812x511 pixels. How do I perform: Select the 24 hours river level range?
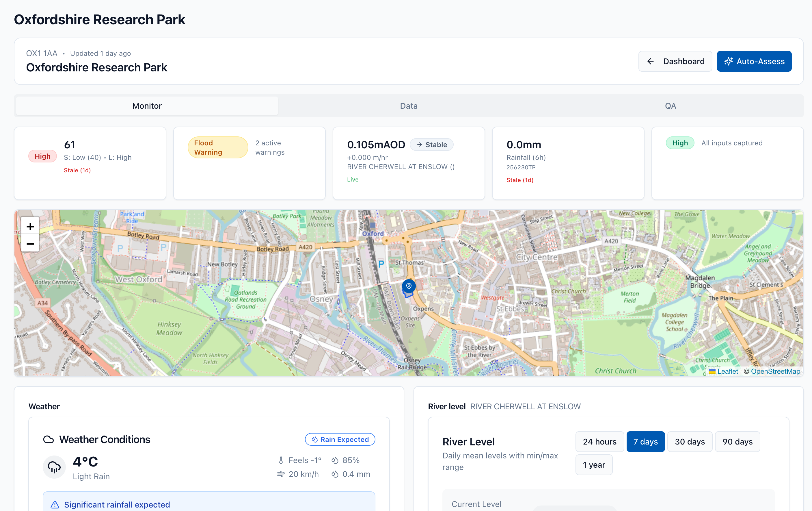(599, 441)
